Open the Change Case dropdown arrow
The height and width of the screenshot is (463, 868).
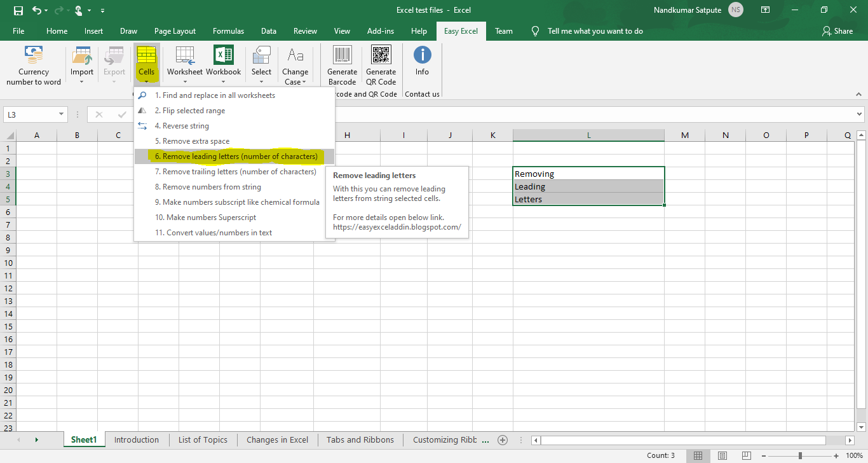(303, 81)
